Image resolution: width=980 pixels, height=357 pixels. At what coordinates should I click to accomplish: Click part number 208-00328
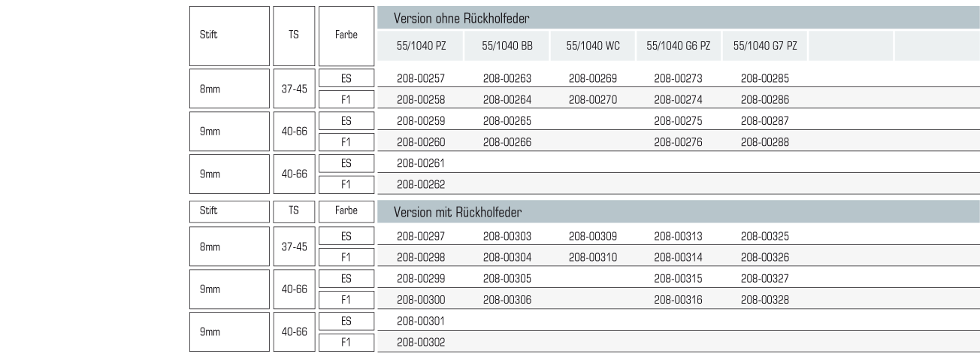pos(765,300)
